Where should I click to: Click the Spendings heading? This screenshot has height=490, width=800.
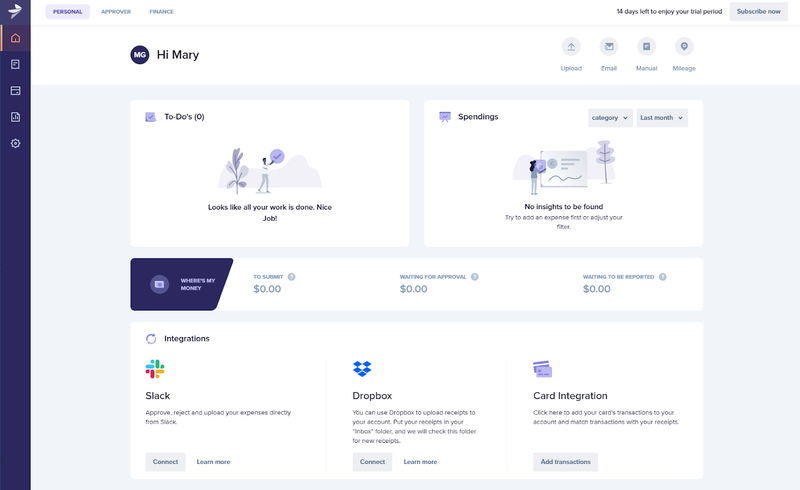[478, 116]
